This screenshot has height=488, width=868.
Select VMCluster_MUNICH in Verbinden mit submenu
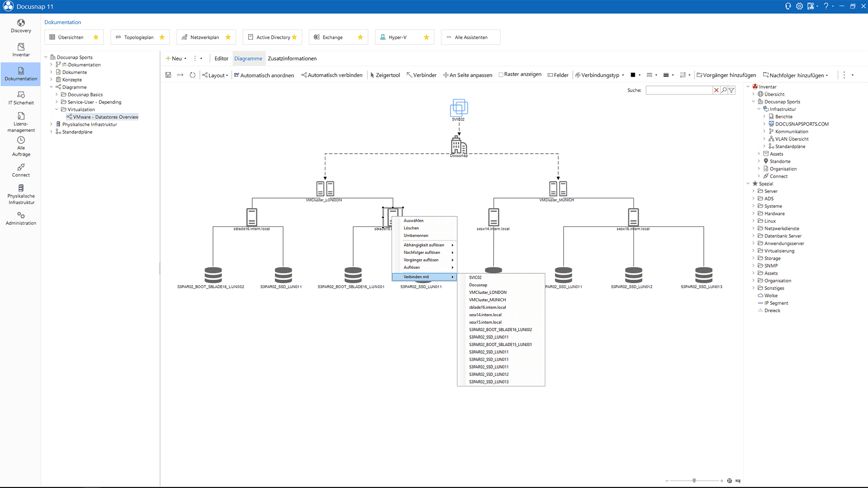tap(501, 300)
